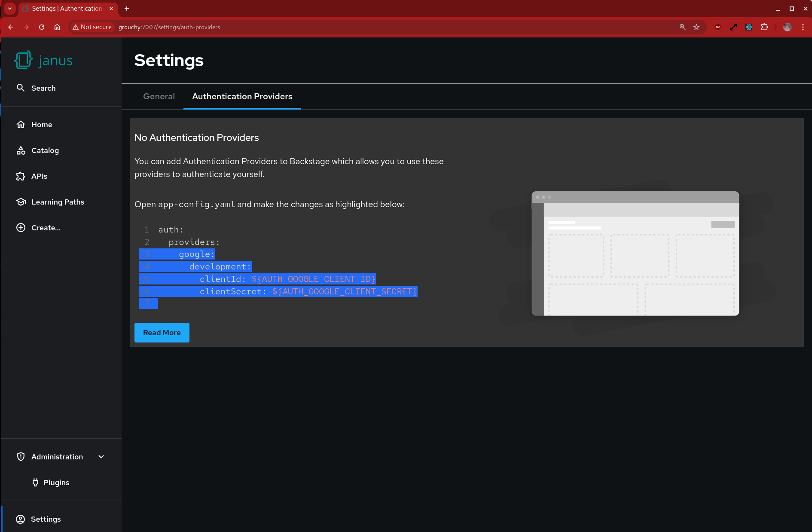Click the address bar URL field
The width and height of the screenshot is (812, 532).
point(387,27)
